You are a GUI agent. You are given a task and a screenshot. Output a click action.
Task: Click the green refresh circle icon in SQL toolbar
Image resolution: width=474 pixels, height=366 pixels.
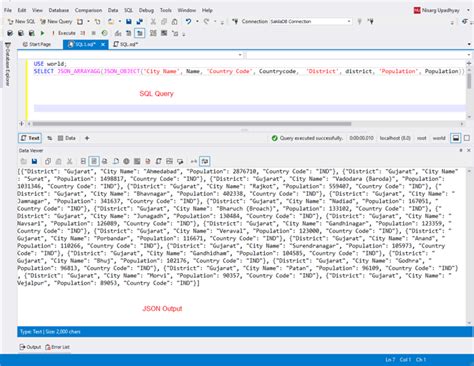click(x=105, y=33)
